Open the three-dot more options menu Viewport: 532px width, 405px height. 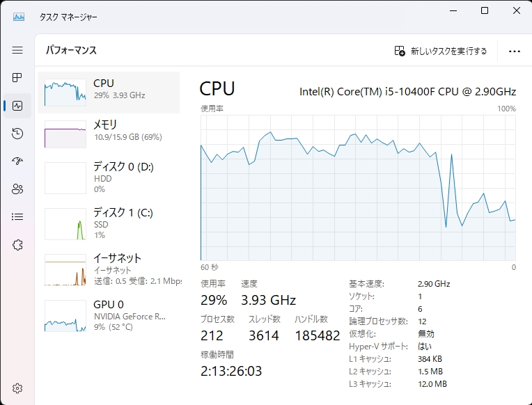(x=515, y=51)
